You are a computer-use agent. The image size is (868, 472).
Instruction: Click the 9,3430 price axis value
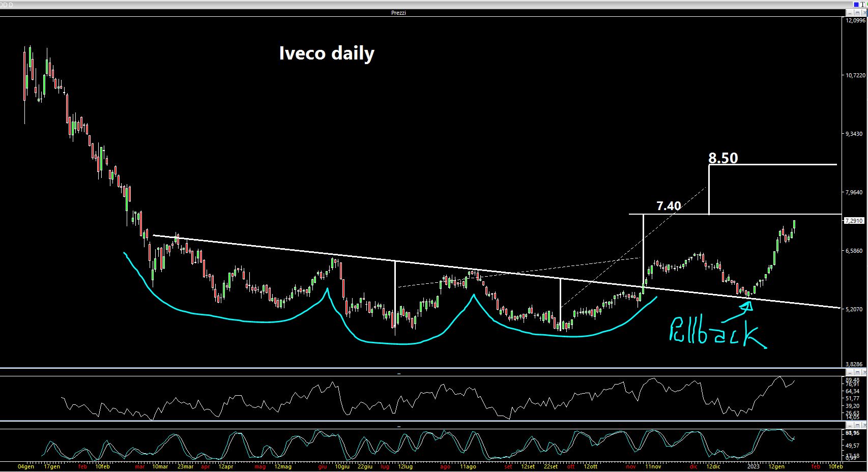(854, 134)
